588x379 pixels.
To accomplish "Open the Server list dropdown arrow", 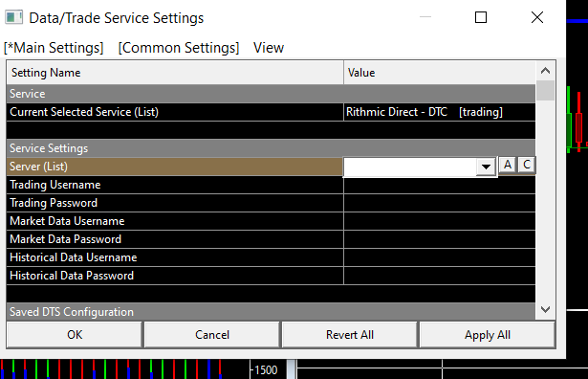I will [x=486, y=167].
